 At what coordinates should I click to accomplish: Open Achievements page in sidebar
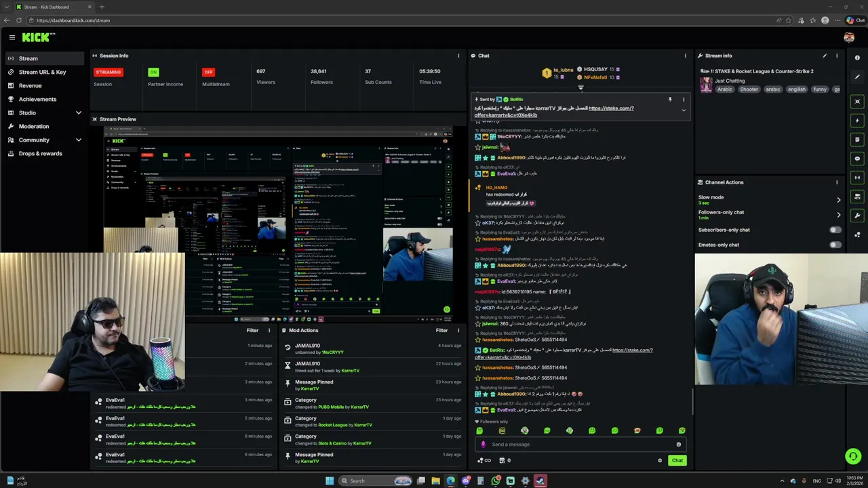[x=45, y=99]
